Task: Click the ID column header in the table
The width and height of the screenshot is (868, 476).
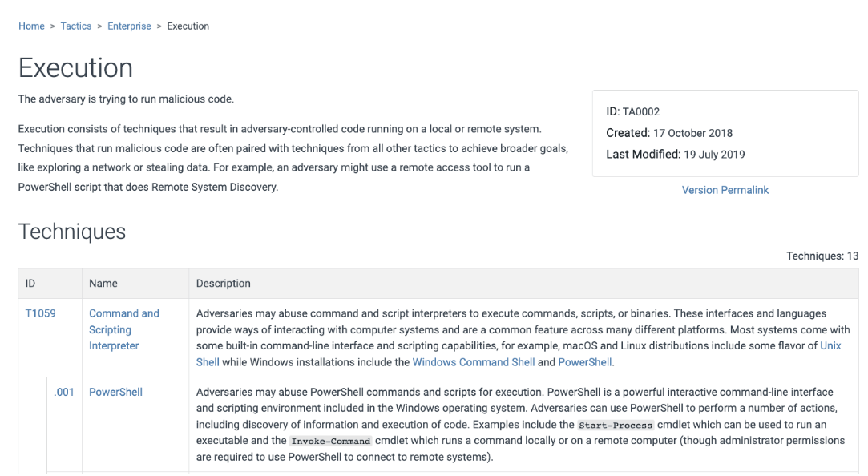Action: [x=30, y=283]
